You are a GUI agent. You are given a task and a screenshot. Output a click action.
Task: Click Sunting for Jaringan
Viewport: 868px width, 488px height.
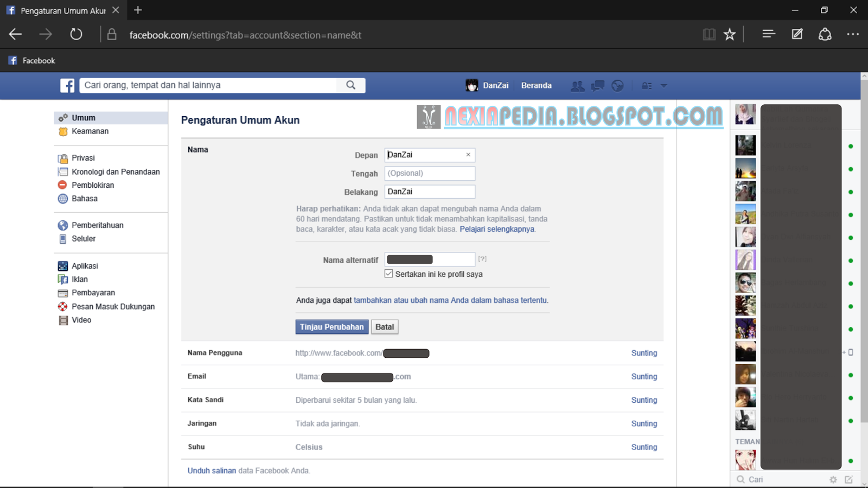[644, 423]
